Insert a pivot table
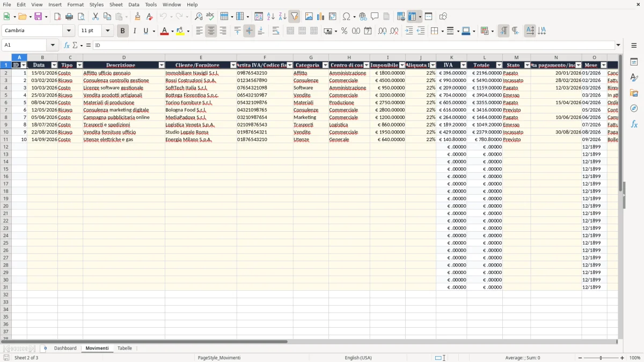The image size is (644, 362). pyautogui.click(x=333, y=17)
